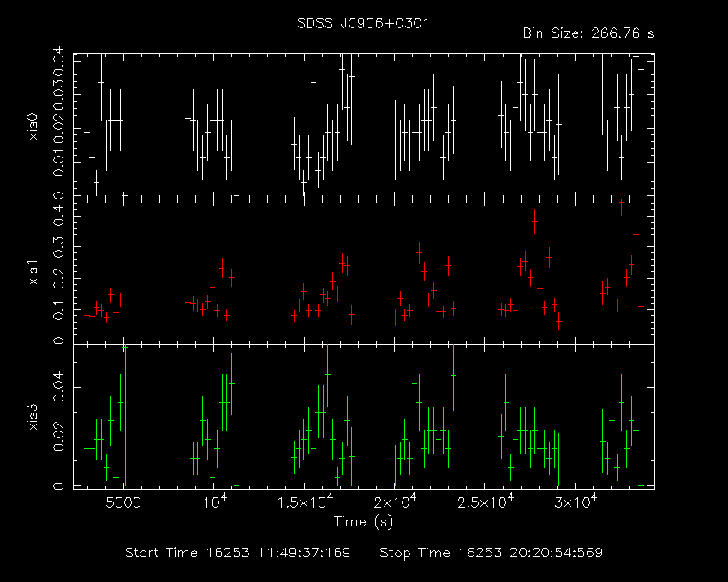Click the red panel's xis1 axis label

pyautogui.click(x=33, y=272)
